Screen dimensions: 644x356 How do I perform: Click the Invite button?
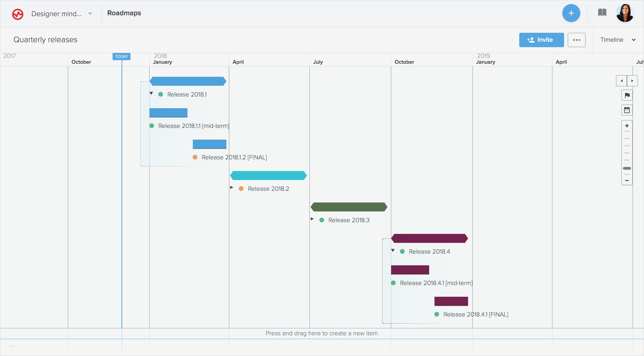pos(541,40)
